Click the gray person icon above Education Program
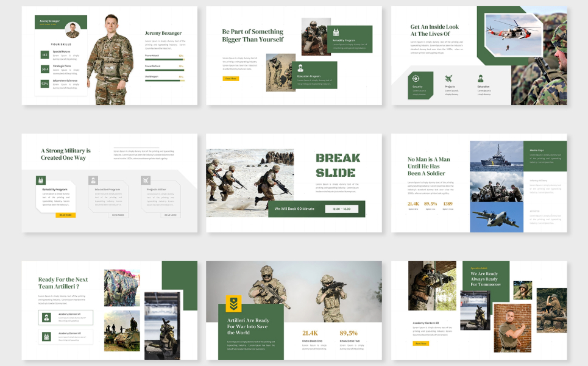This screenshot has width=588, height=366. (x=93, y=181)
